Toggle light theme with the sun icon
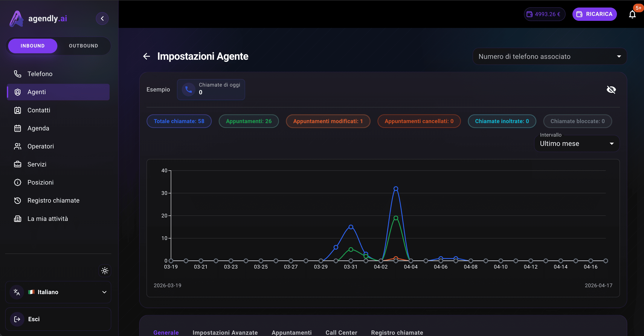The image size is (644, 336). tap(105, 270)
